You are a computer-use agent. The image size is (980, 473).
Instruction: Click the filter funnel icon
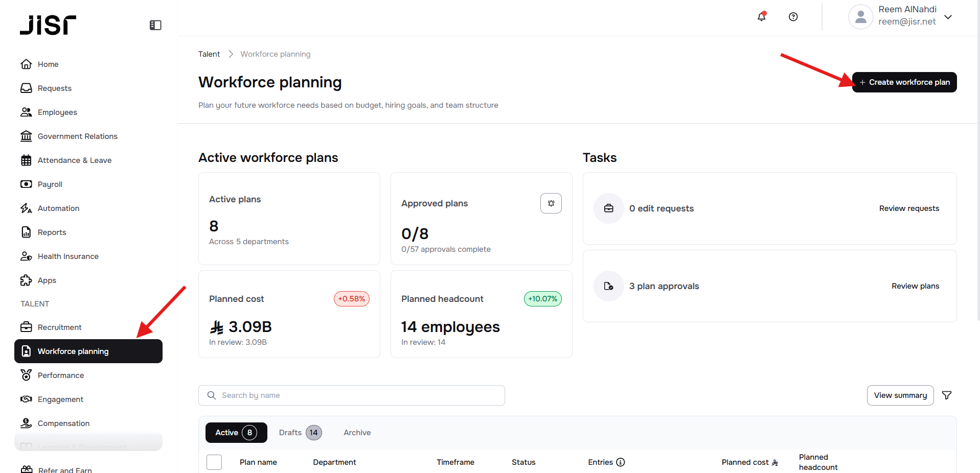[x=946, y=395]
